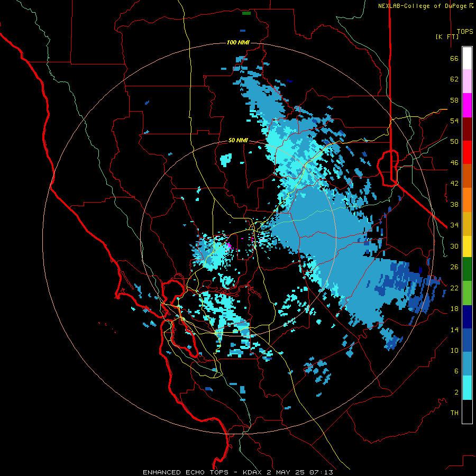Click the TOPS legend title

(465, 32)
